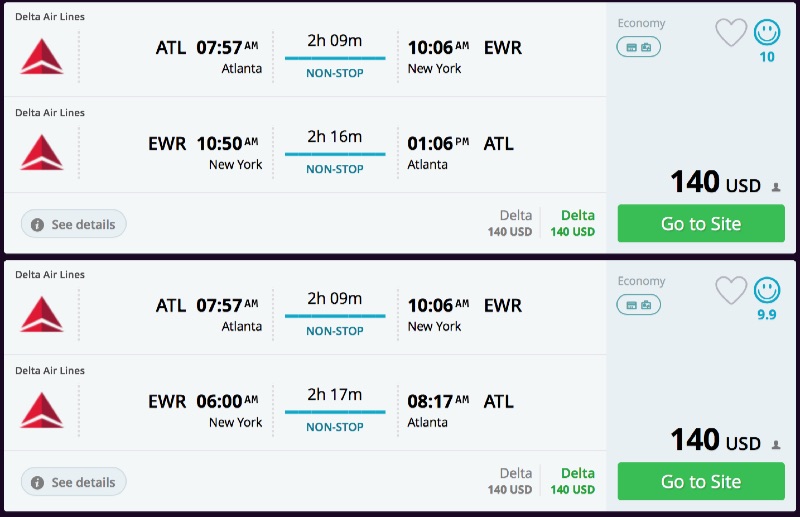Screen dimensions: 800x517
Task: Click the baggage icons in the top card
Action: click(x=639, y=47)
